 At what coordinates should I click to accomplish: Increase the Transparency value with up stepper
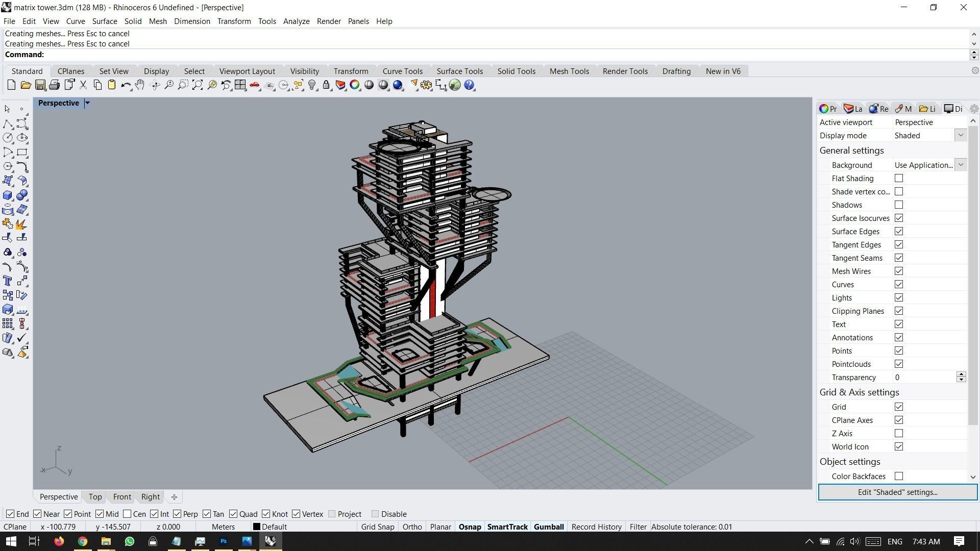pos(961,374)
